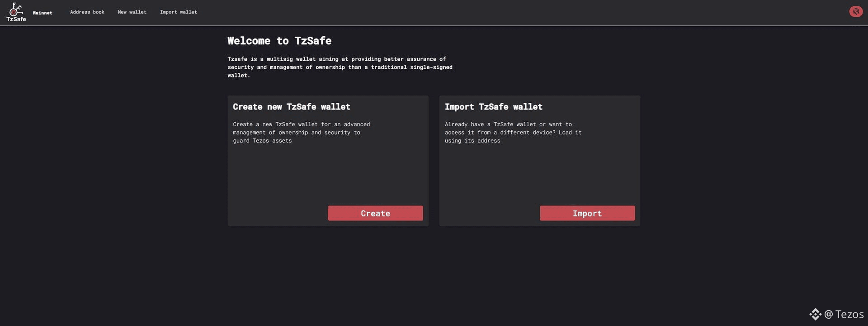This screenshot has height=326, width=868.
Task: Click the "@ Tezos" watermark text
Action: [844, 314]
